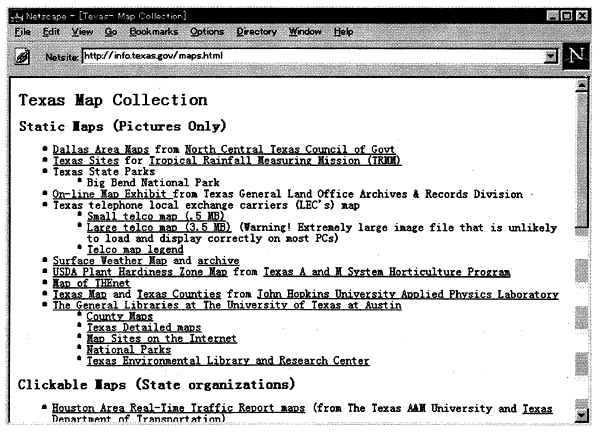This screenshot has height=433, width=600.
Task: Close the Netscape window
Action: pyautogui.click(x=582, y=16)
